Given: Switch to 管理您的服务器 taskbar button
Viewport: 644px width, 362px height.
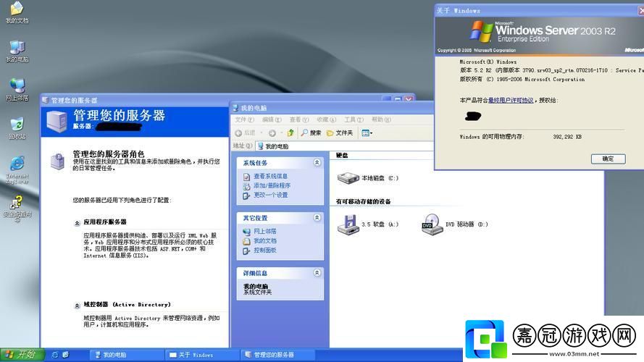Looking at the screenshot, I should 277,355.
